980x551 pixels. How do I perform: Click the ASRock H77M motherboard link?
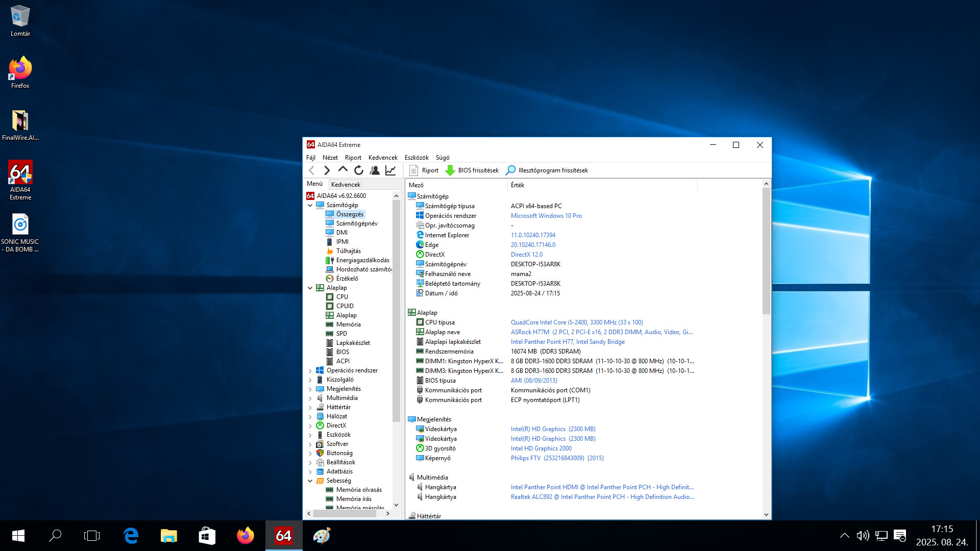[x=530, y=332]
